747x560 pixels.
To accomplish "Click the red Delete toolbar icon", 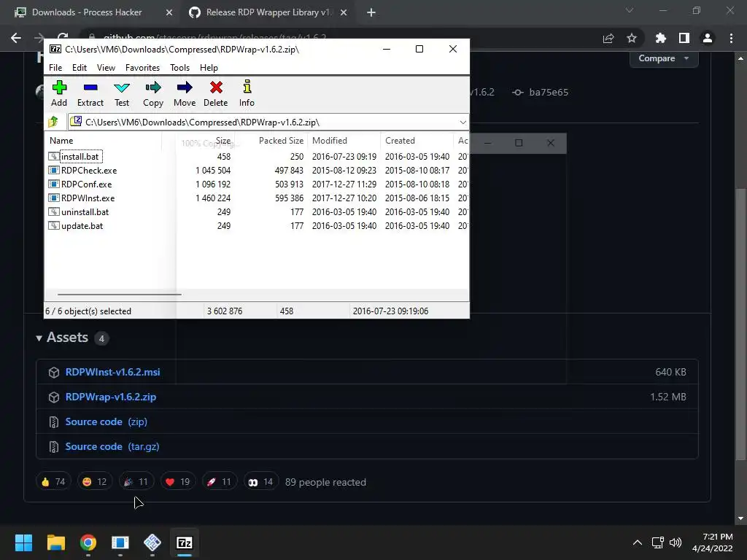I will pos(216,94).
